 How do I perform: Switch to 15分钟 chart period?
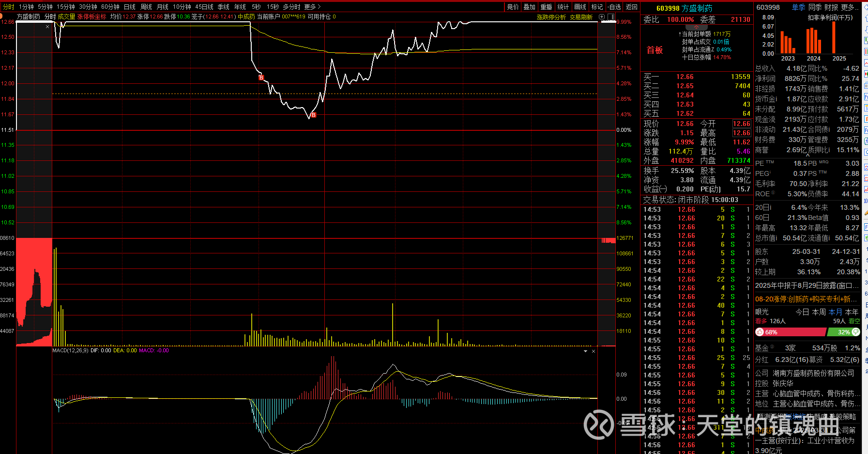(x=65, y=7)
